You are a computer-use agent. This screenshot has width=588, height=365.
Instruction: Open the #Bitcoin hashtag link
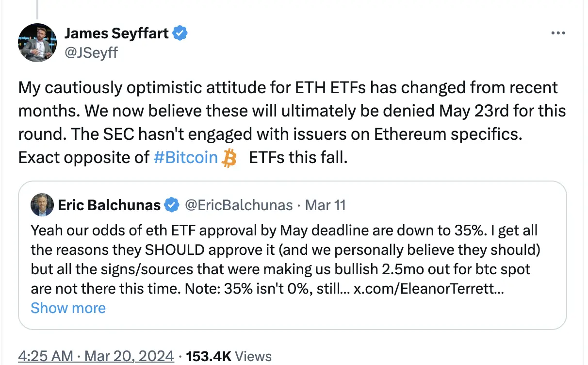click(186, 157)
